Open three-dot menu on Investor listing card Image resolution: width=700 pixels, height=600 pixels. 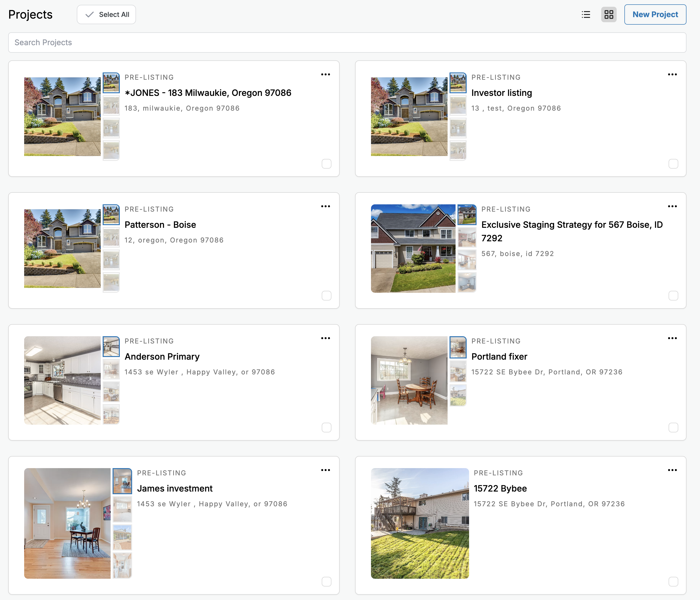point(672,74)
